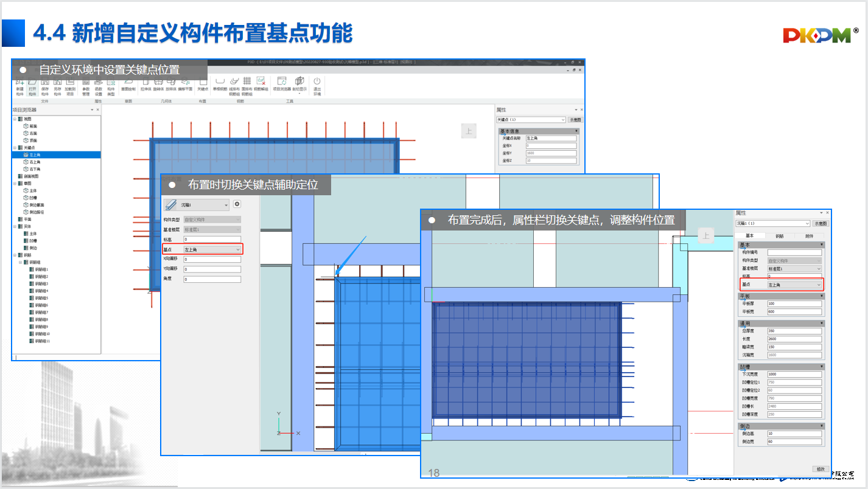Open the gear settings beside 沉箱1 selector
868x489 pixels.
point(237,204)
